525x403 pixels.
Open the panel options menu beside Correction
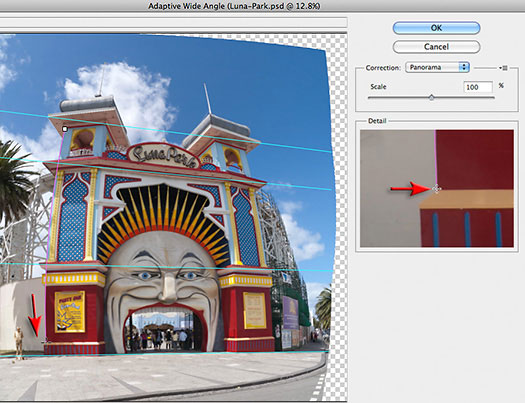tap(503, 68)
